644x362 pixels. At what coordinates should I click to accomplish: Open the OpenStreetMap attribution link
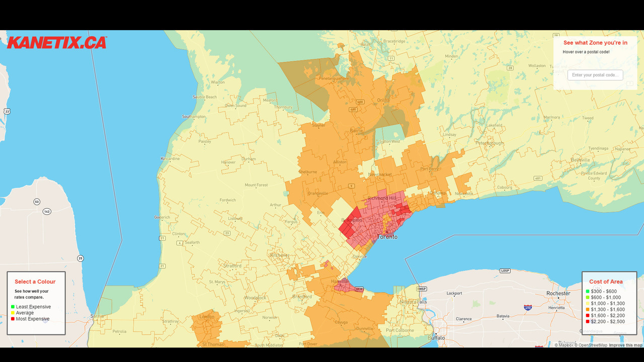pos(591,345)
